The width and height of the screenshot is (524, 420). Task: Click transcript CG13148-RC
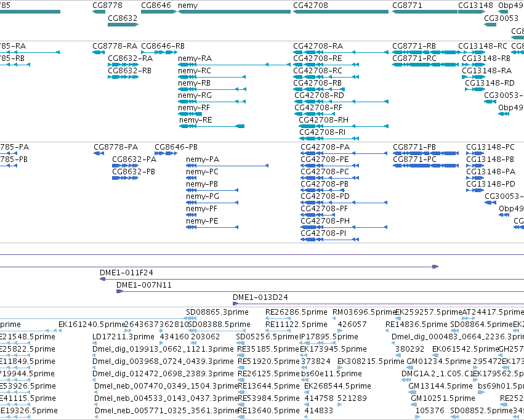pyautogui.click(x=483, y=46)
